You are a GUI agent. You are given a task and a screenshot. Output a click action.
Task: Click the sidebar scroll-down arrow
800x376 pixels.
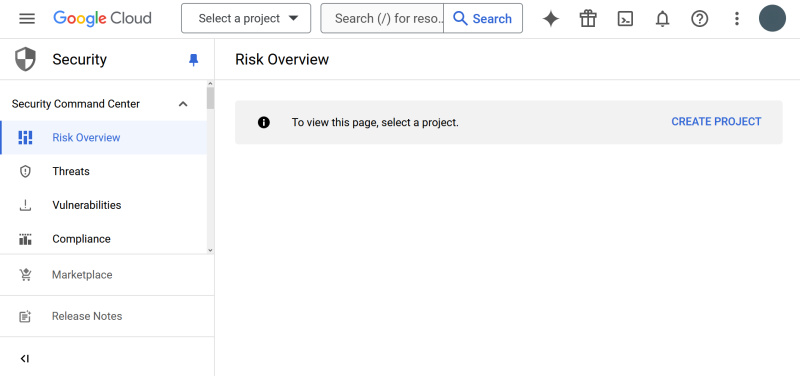210,250
